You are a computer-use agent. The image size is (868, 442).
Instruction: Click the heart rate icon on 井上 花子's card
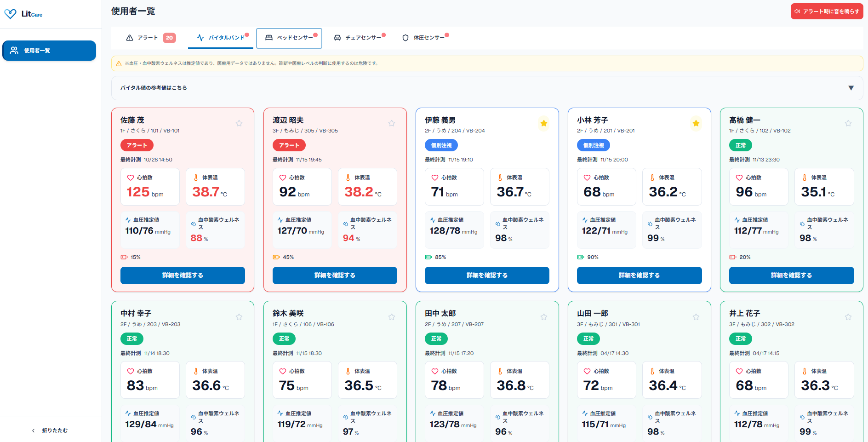coord(739,371)
